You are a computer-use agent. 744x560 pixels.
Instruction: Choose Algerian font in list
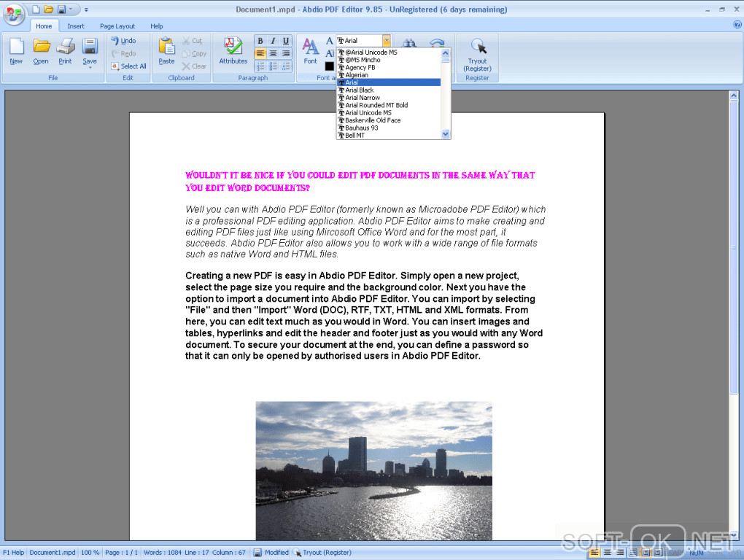(x=389, y=75)
